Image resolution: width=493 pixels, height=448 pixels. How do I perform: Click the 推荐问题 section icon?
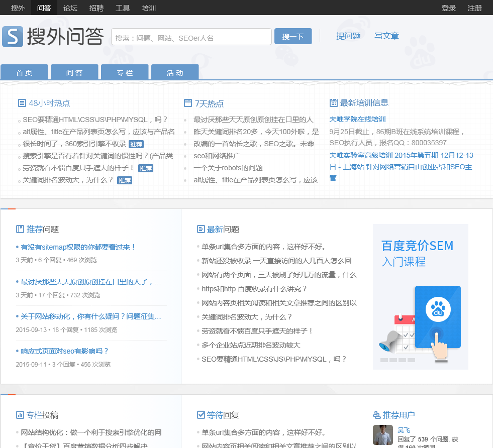(20, 229)
